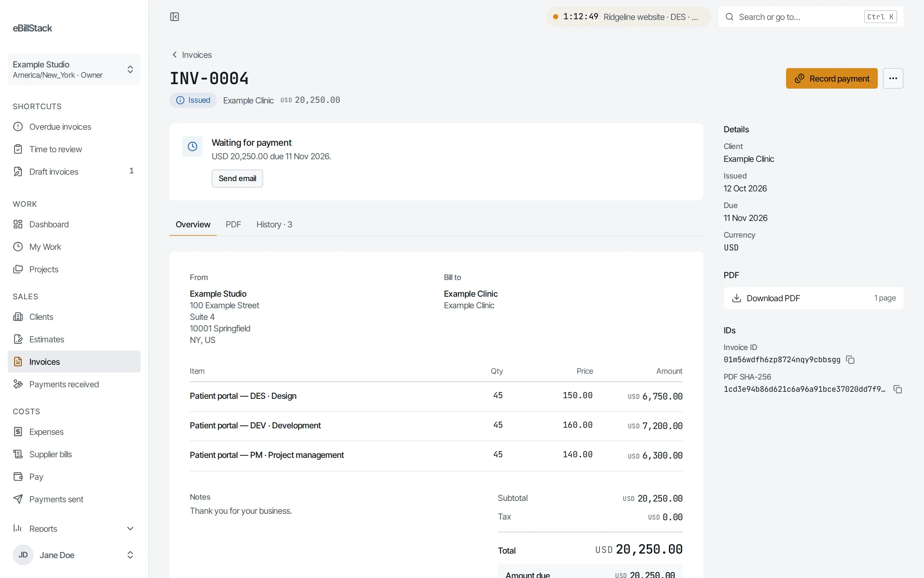Click the waiting-for-payment clock icon
The height and width of the screenshot is (578, 924).
(193, 146)
